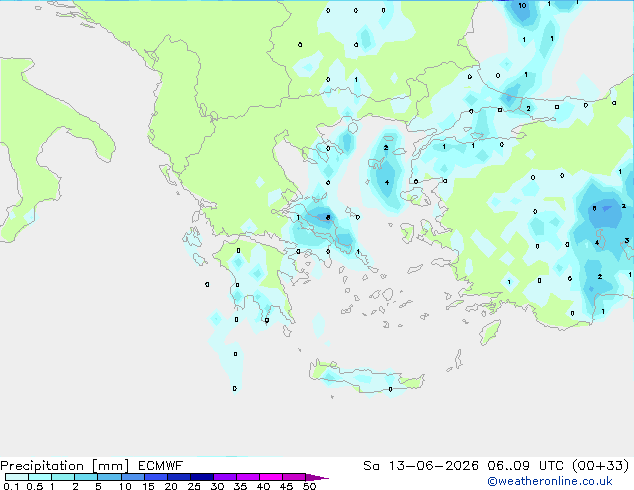The height and width of the screenshot is (490, 634).
Task: Click the '06..09 UTC' time text
Action: 525,466
